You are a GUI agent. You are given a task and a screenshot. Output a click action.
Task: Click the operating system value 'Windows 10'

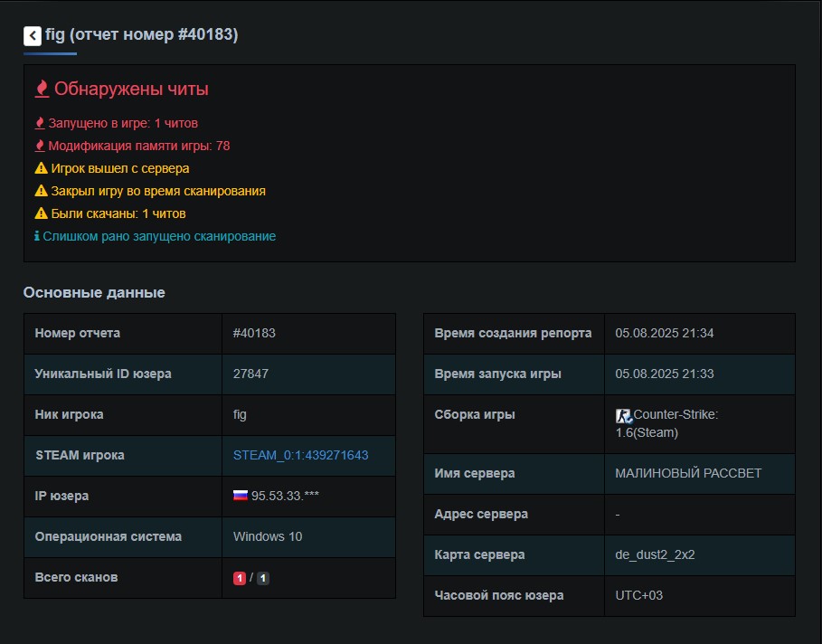pos(268,536)
